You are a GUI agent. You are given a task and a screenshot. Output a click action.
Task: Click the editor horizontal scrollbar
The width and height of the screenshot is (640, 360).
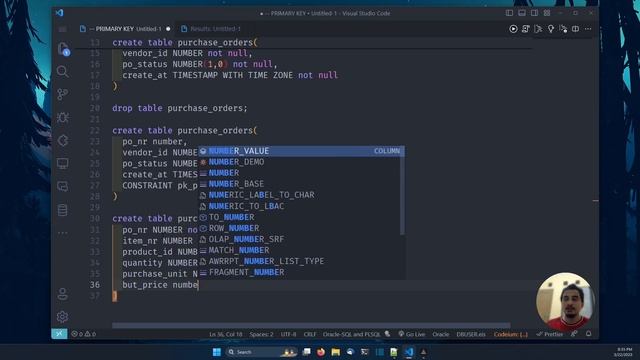point(311,326)
